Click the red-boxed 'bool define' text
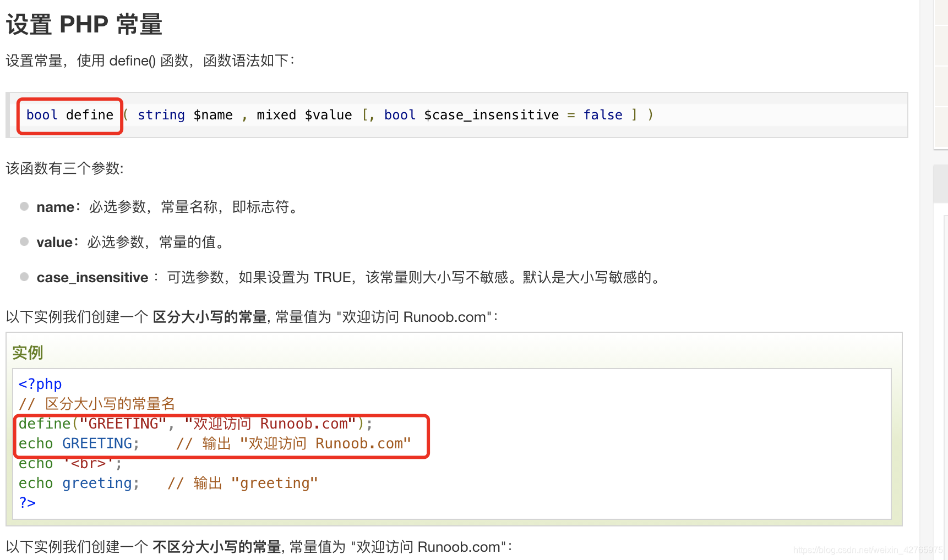The height and width of the screenshot is (560, 948). [x=70, y=115]
